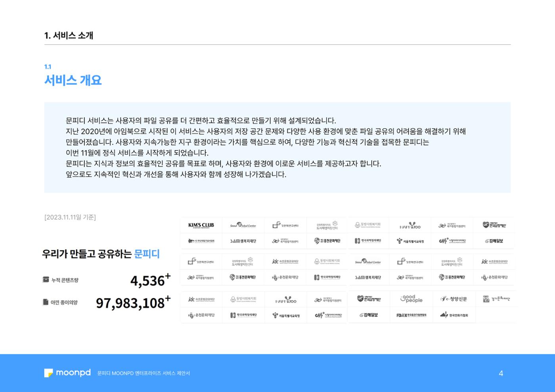This screenshot has width=555, height=392.
Task: Click the line starting '앞으로도 지속적인 혁신과 개선을'
Action: pos(176,174)
